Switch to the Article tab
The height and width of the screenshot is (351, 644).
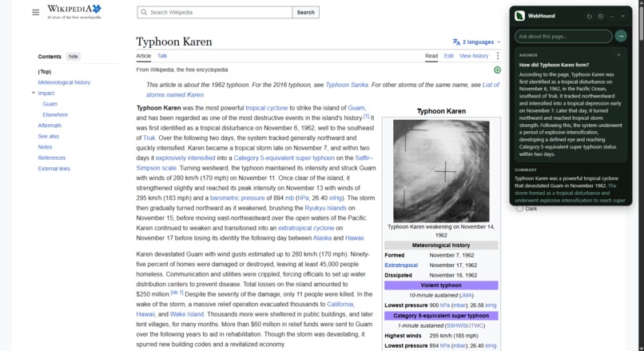(x=144, y=56)
